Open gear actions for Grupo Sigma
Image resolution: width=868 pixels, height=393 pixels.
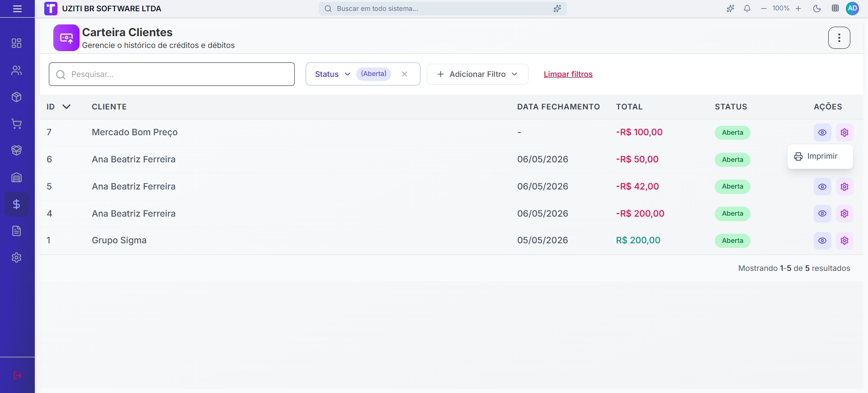844,241
